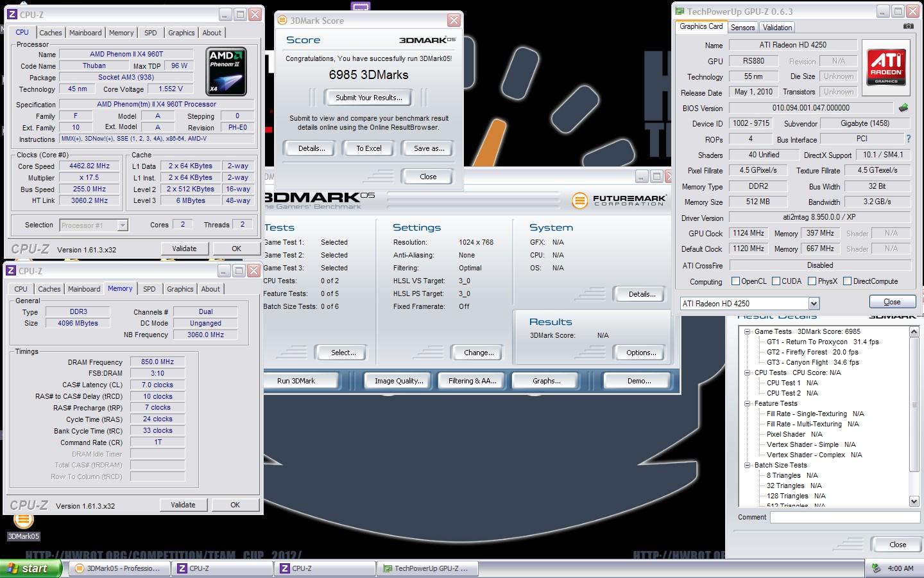Click the ATI Radeon logo in GPU-Z
The image size is (924, 578).
click(x=886, y=67)
